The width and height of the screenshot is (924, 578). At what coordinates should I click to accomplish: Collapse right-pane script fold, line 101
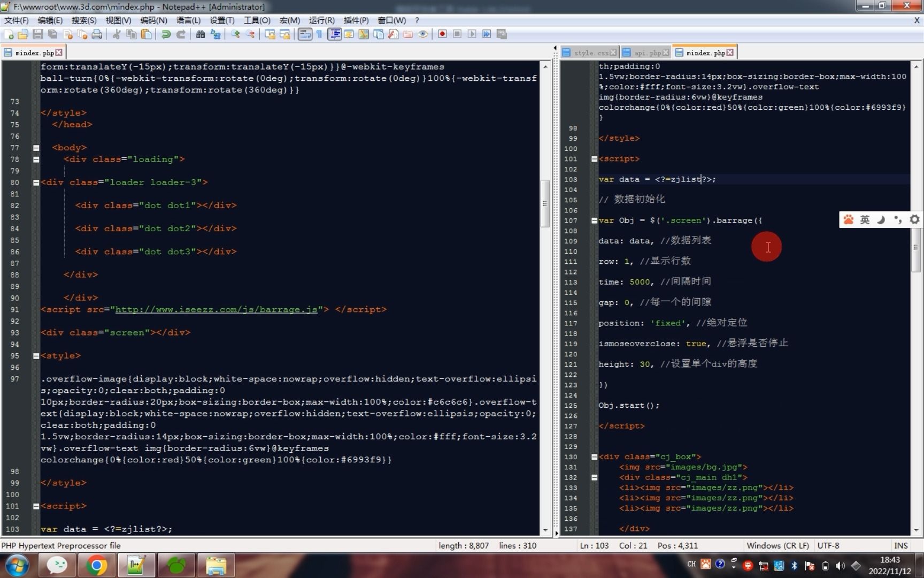tap(594, 159)
